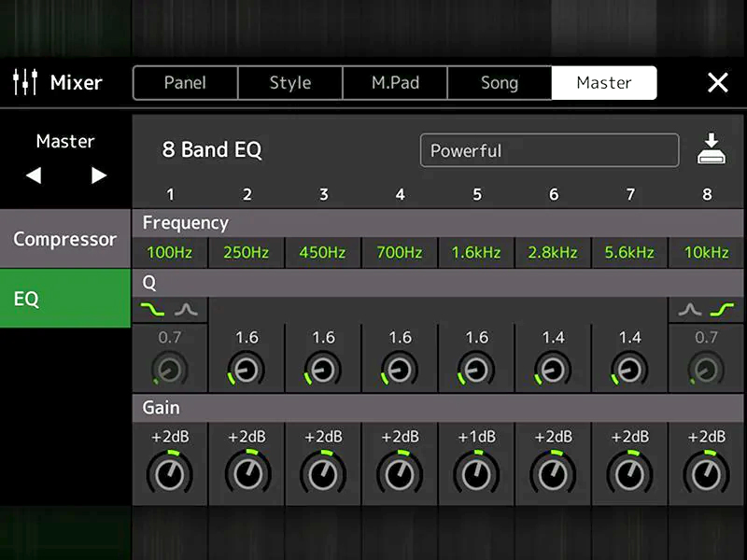Click band 5 Q knob
This screenshot has height=560, width=747.
pos(476,369)
